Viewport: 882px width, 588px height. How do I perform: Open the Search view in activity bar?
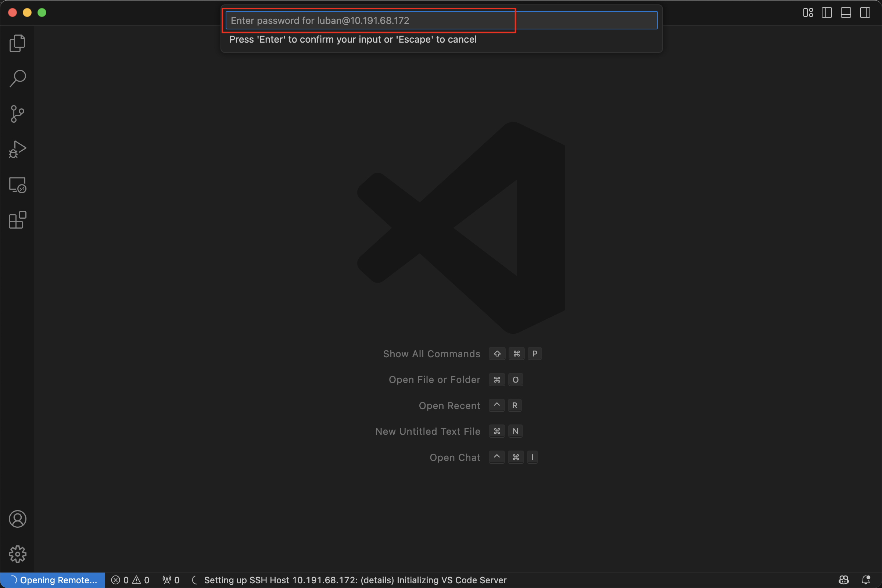pos(17,78)
